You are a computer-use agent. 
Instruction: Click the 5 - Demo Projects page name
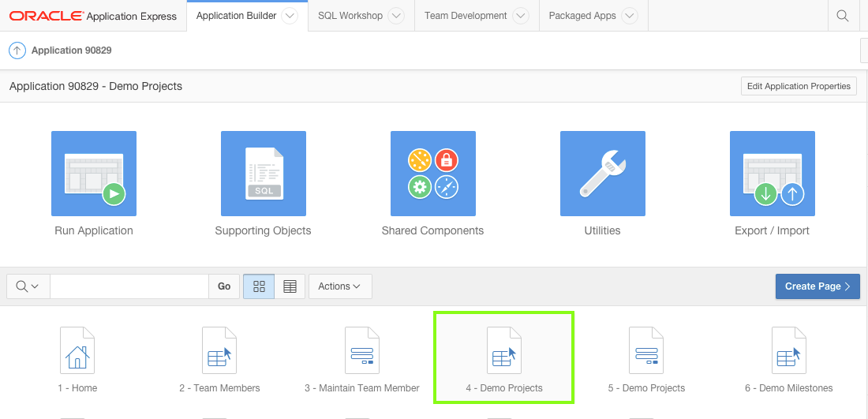pos(646,388)
